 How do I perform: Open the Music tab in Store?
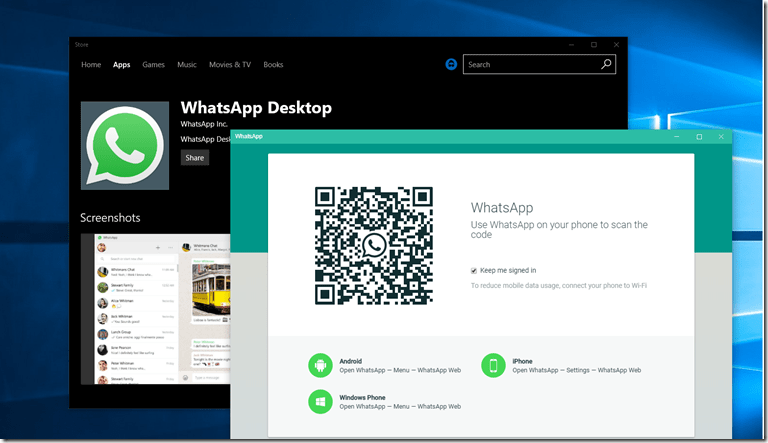(187, 65)
